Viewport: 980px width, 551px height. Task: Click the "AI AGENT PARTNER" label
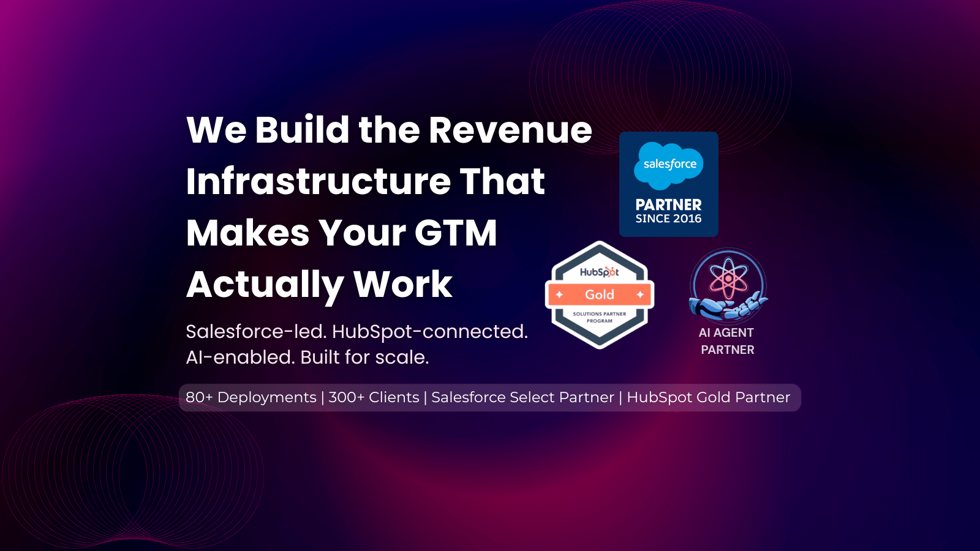(727, 341)
